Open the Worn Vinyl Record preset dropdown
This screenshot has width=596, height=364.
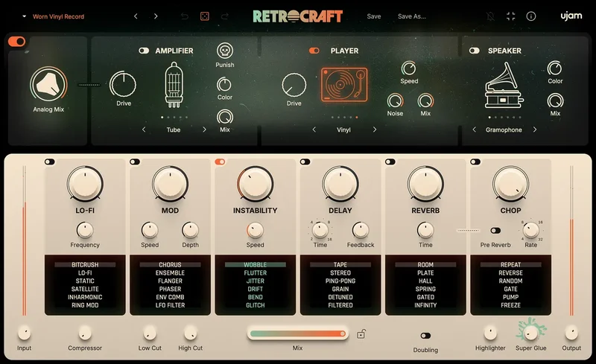[53, 16]
